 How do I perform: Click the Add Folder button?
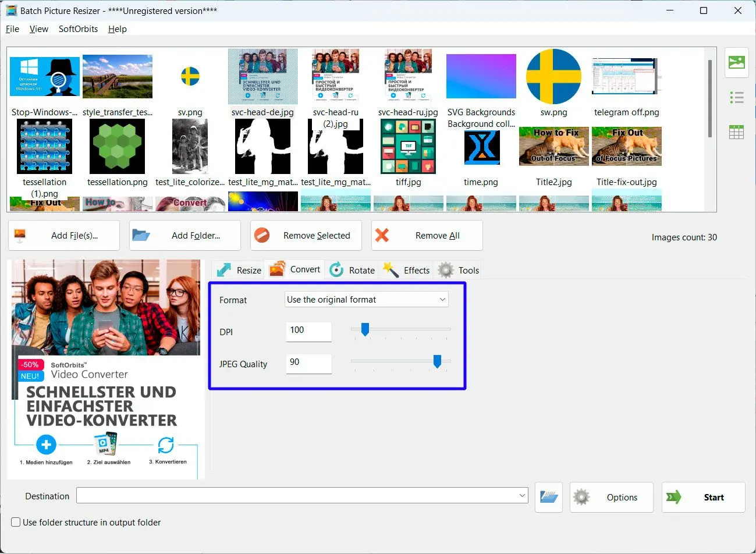(x=185, y=236)
